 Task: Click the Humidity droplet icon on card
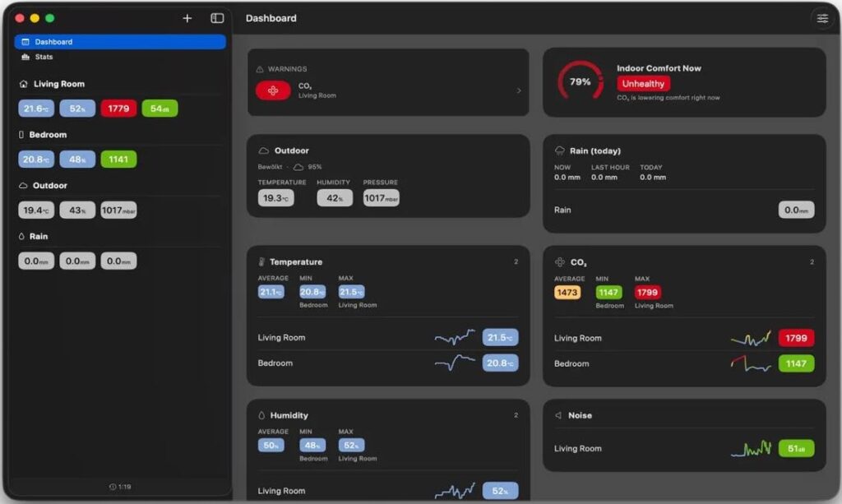pyautogui.click(x=261, y=415)
